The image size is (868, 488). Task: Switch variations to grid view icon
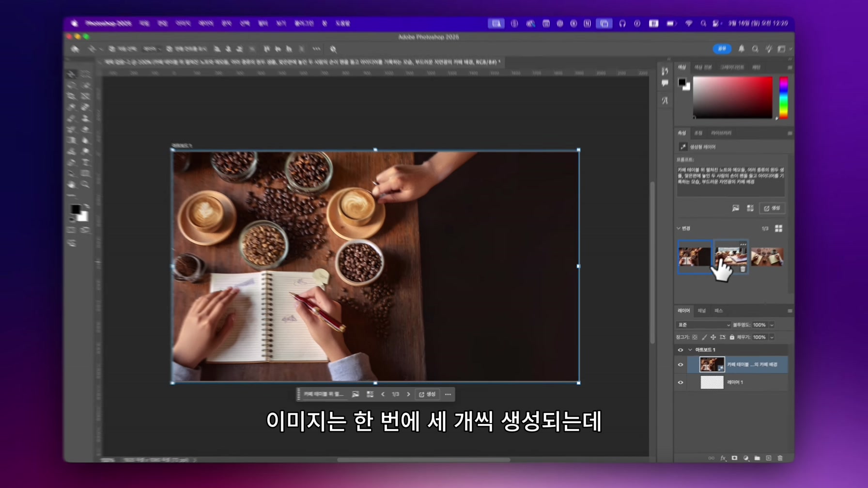pos(778,228)
